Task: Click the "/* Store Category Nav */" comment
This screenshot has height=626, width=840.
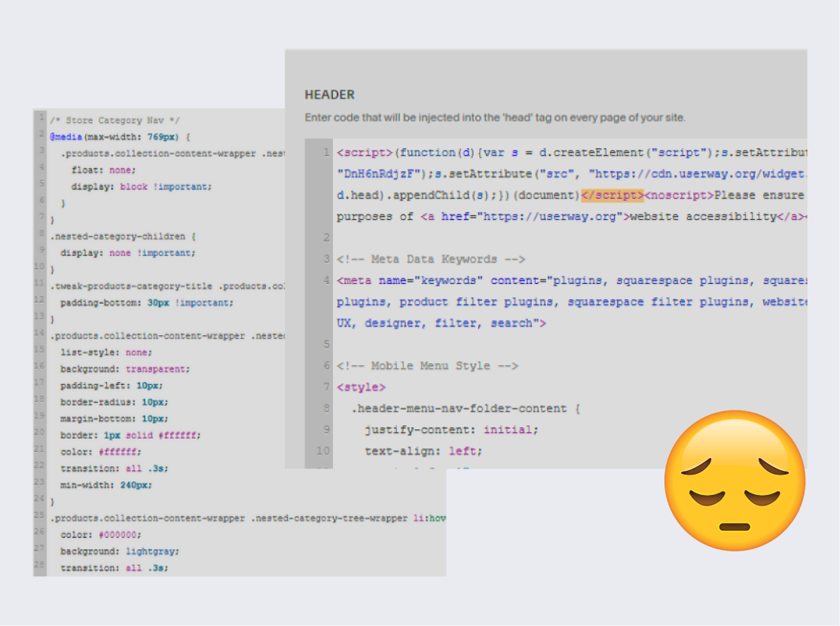Action: tap(115, 121)
